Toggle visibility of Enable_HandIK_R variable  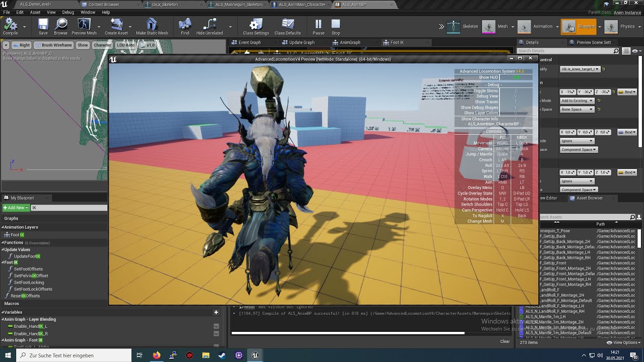pyautogui.click(x=216, y=333)
